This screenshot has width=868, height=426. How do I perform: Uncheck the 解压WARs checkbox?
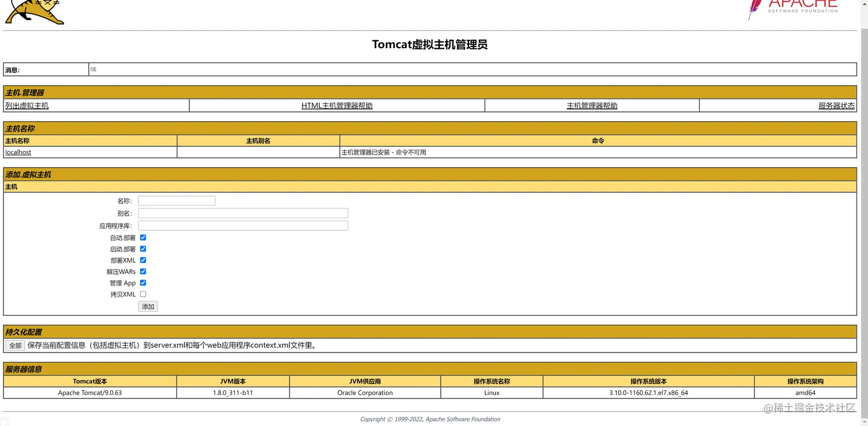click(x=143, y=271)
